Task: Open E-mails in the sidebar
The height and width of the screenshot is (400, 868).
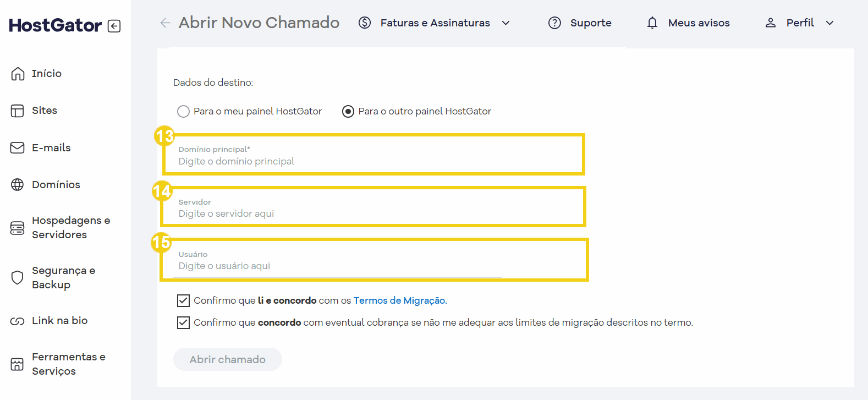Action: 51,147
